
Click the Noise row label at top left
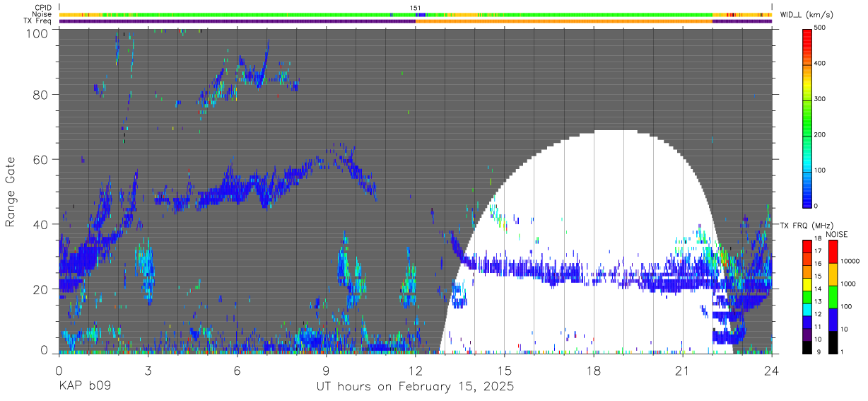(x=42, y=14)
